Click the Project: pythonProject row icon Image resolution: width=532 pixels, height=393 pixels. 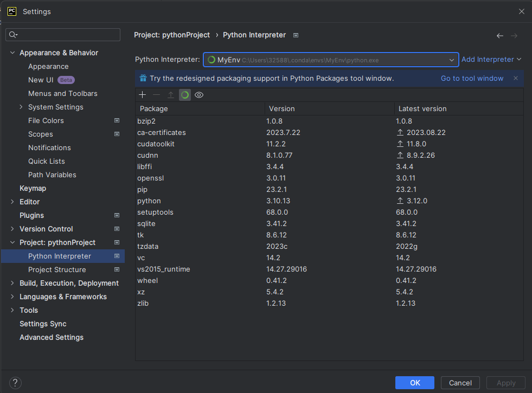[117, 242]
